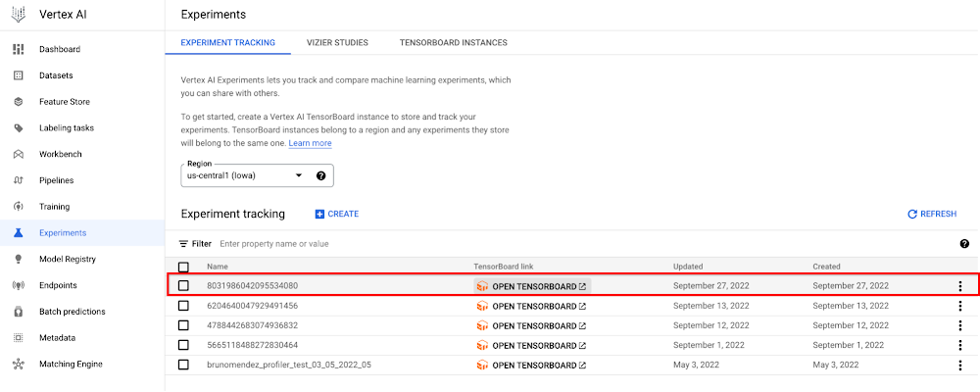The width and height of the screenshot is (980, 392).
Task: Click the Endpoints sidebar icon
Action: pos(18,285)
